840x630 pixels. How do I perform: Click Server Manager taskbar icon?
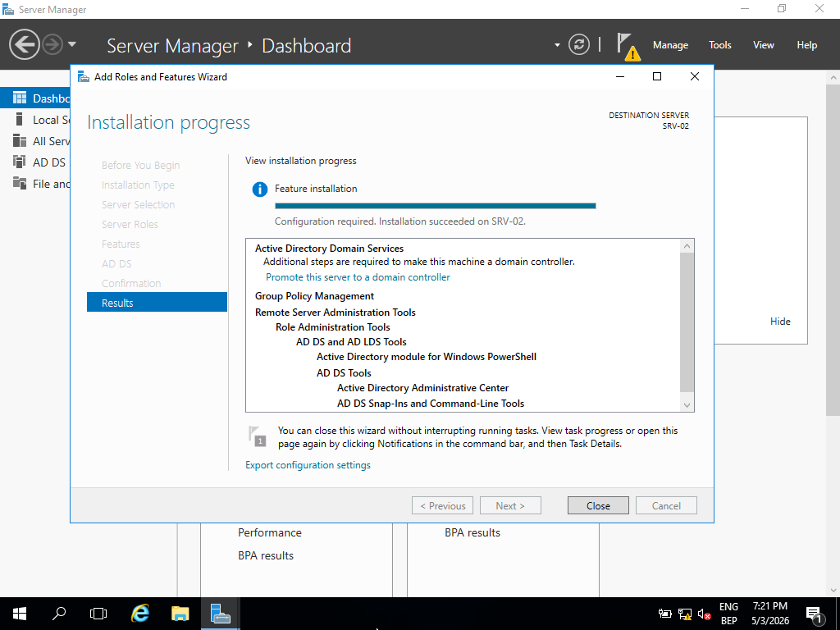point(220,614)
